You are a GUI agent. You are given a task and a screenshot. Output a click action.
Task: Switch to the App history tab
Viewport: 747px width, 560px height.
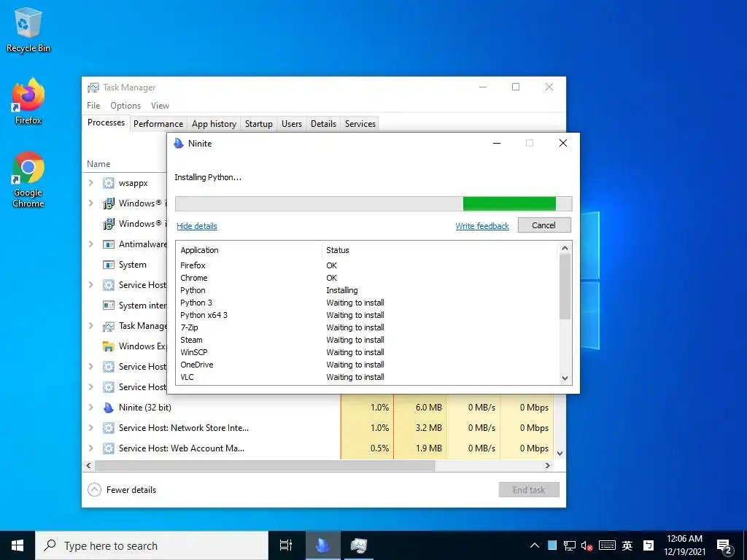click(x=214, y=124)
